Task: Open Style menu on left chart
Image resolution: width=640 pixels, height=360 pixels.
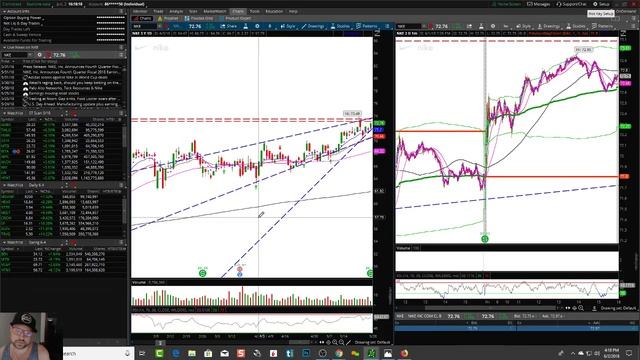Action: (x=288, y=26)
